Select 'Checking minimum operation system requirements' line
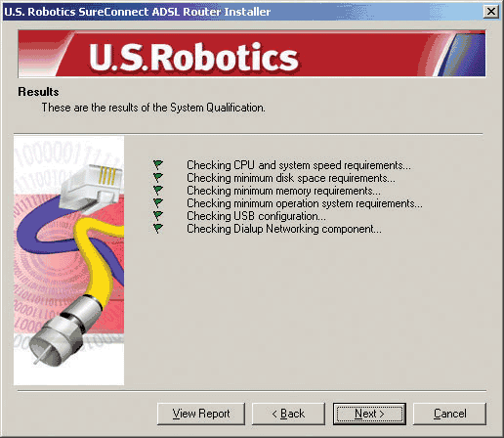The width and height of the screenshot is (504, 438). (x=305, y=203)
